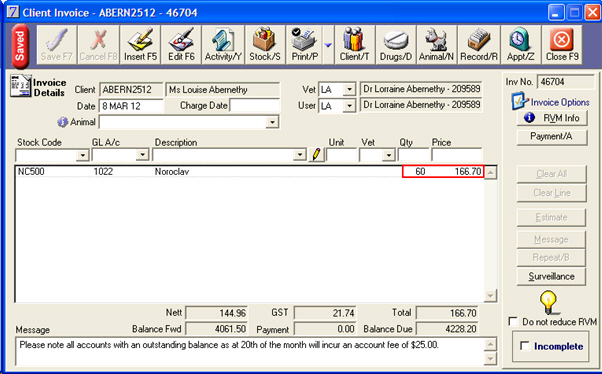
Task: Click the Invoice Options link
Action: pyautogui.click(x=560, y=102)
